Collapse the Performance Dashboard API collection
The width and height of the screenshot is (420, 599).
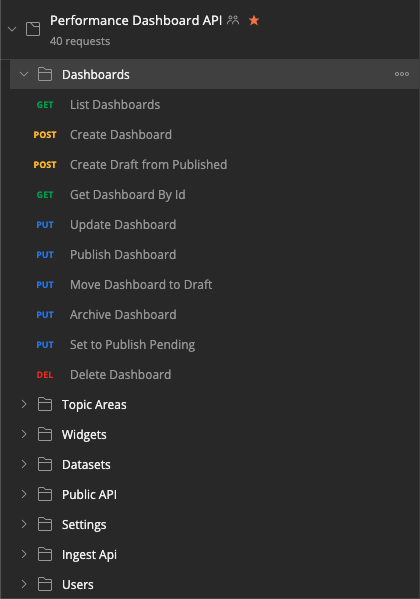point(12,29)
